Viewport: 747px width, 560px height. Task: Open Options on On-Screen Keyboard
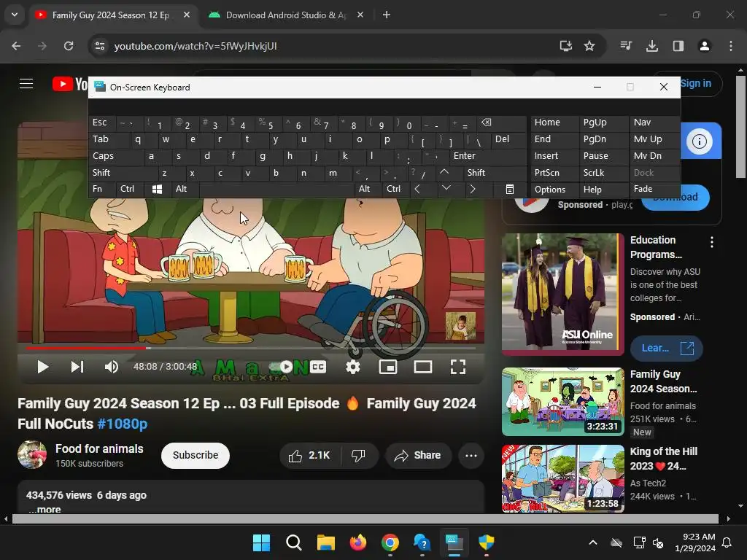[x=554, y=189]
